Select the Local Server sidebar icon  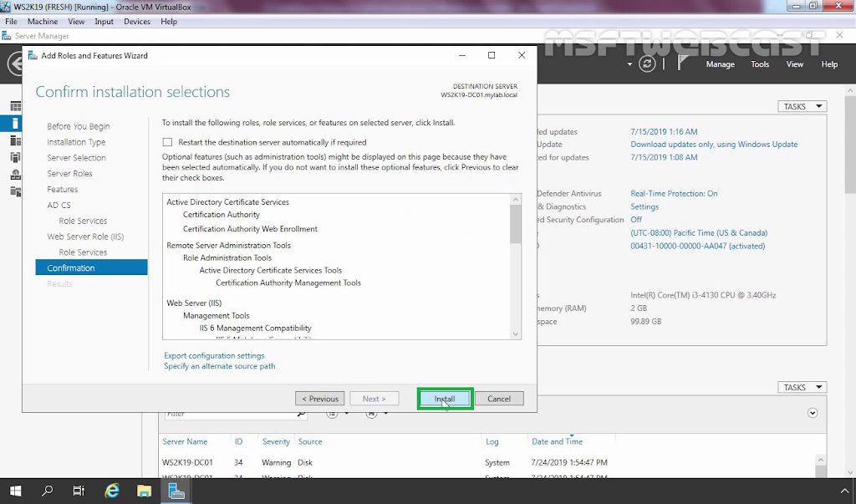tap(15, 124)
